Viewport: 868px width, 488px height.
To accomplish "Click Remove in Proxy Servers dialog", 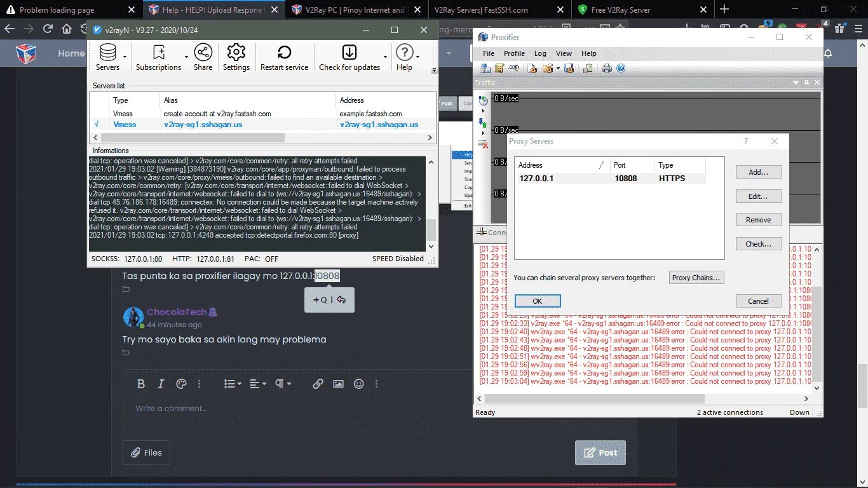I will 759,220.
